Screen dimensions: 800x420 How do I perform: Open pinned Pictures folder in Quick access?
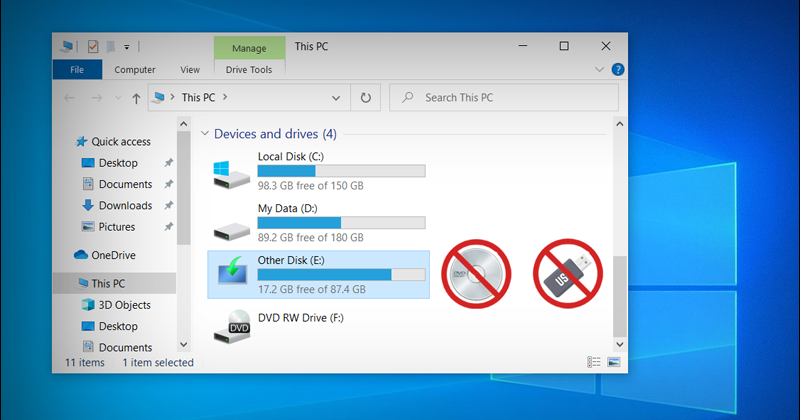[117, 227]
